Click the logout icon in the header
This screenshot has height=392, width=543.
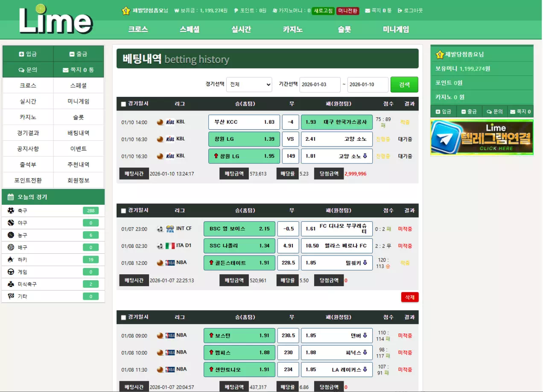[x=400, y=11]
